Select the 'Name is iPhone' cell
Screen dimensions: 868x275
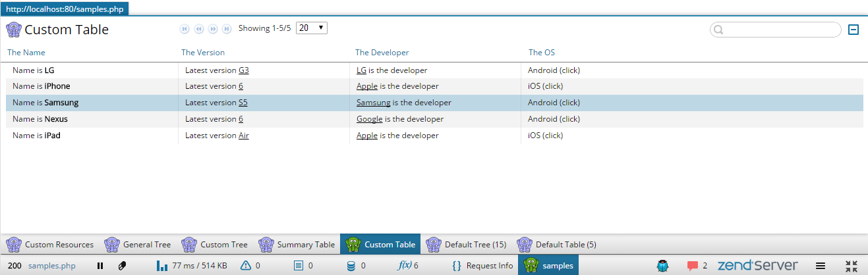coord(92,86)
